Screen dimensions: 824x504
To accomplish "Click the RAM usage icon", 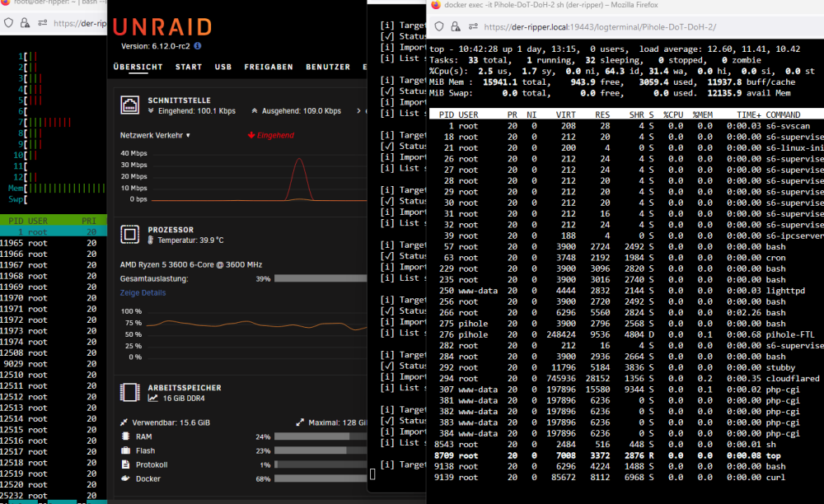I will pos(125,436).
